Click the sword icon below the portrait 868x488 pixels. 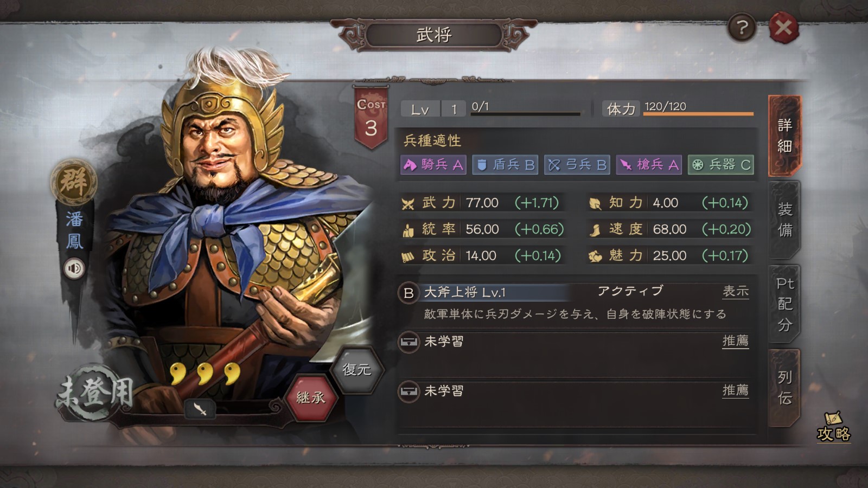(200, 408)
